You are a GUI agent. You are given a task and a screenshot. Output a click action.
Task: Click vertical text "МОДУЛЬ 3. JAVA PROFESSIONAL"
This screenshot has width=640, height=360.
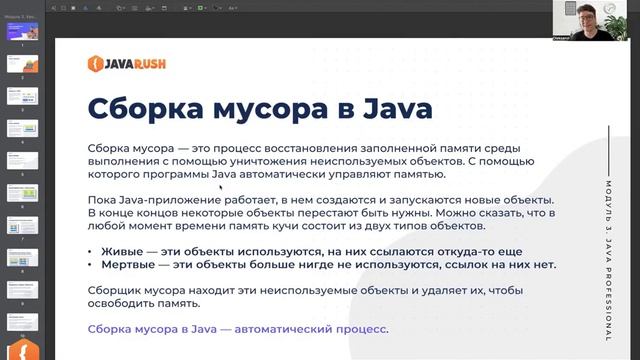[609, 261]
